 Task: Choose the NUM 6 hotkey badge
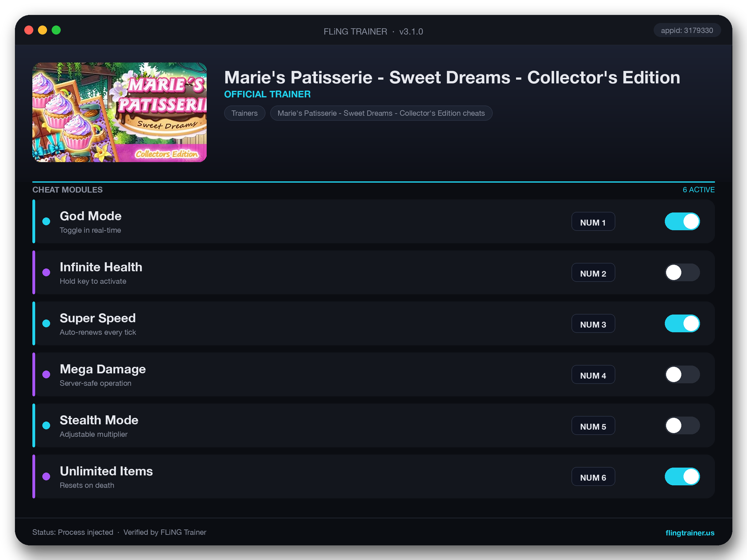click(593, 476)
